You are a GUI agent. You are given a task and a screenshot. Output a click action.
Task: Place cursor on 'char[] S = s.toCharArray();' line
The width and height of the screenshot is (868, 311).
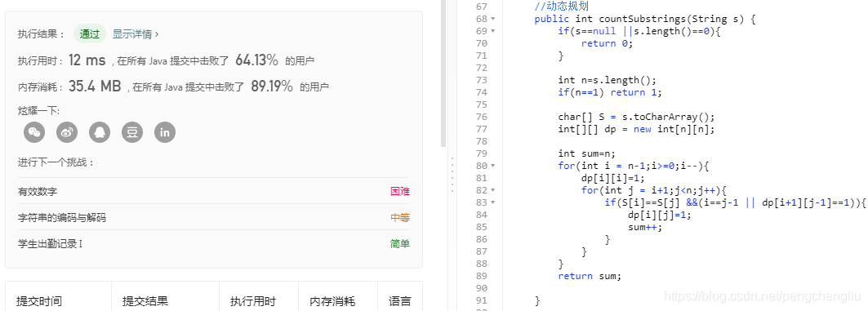[637, 117]
